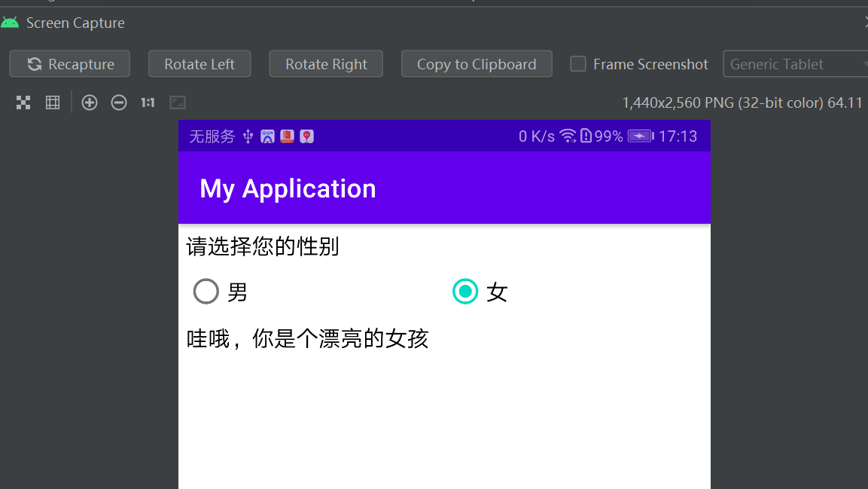Screen dimensions: 868x489
Task: Click the Wi-Fi icon in phone status bar
Action: 568,136
